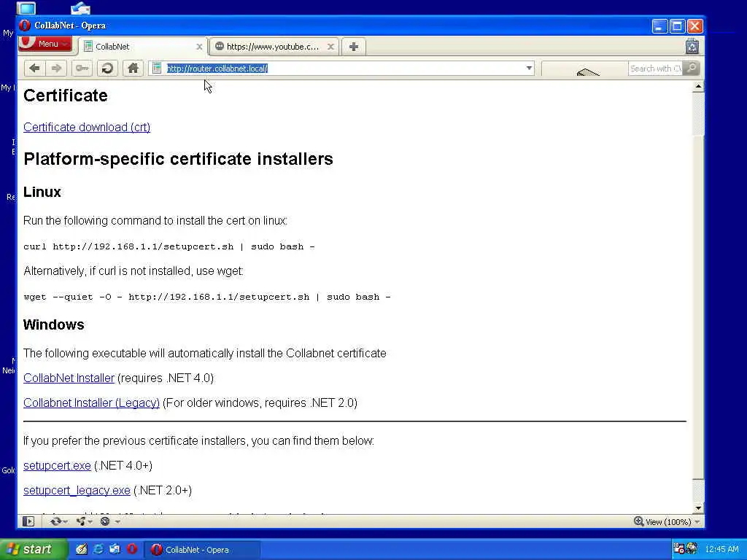Click the page icon in address bar
Viewport: 747px width, 560px height.
[x=157, y=68]
